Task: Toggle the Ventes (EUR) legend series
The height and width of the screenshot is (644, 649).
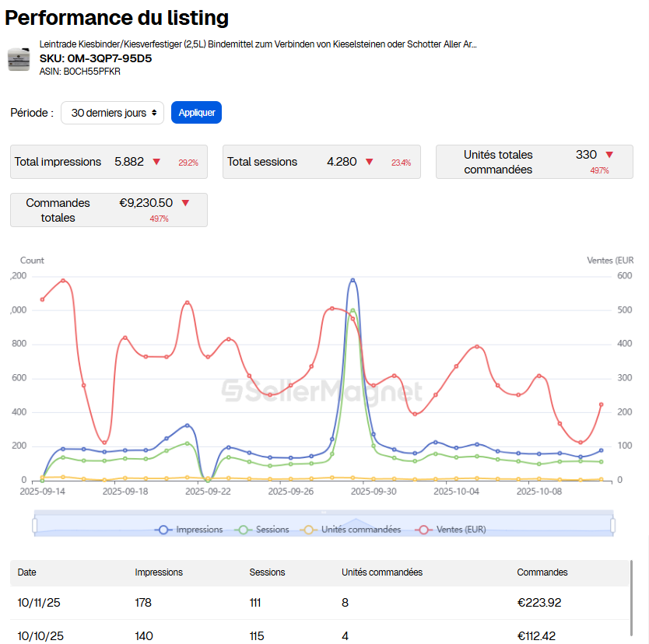Action: 451,530
